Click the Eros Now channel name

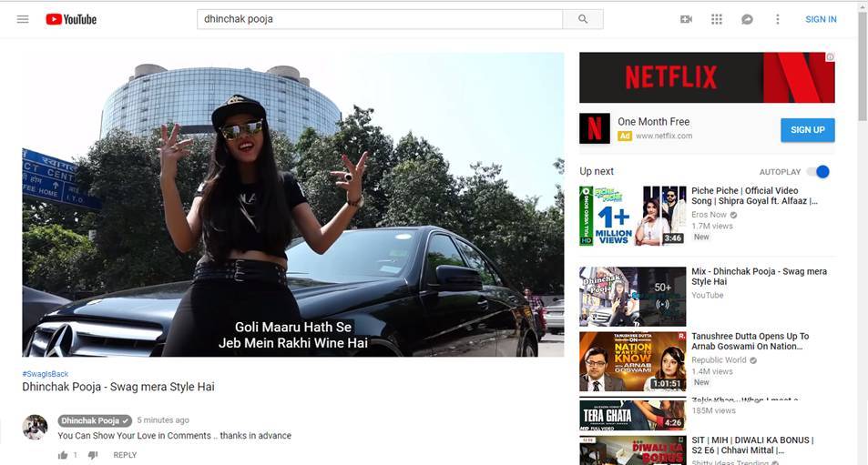[709, 215]
